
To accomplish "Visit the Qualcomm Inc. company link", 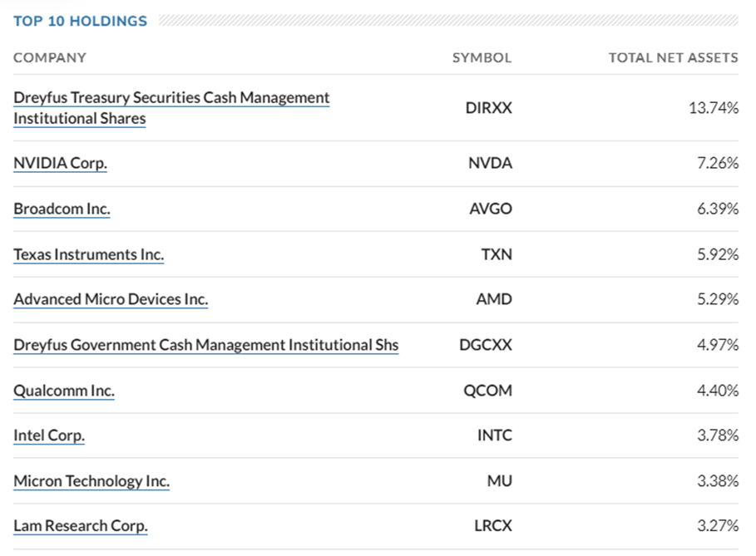I will [64, 391].
